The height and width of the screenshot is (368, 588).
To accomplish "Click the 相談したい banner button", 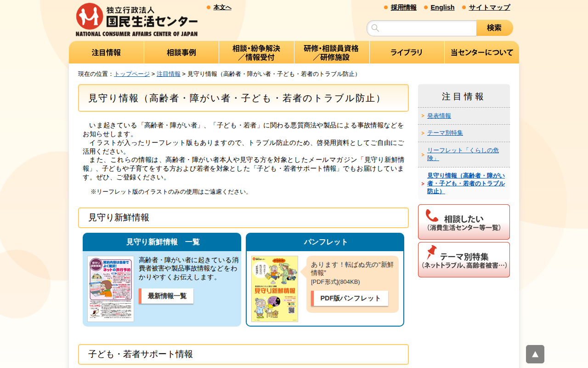I will (464, 222).
